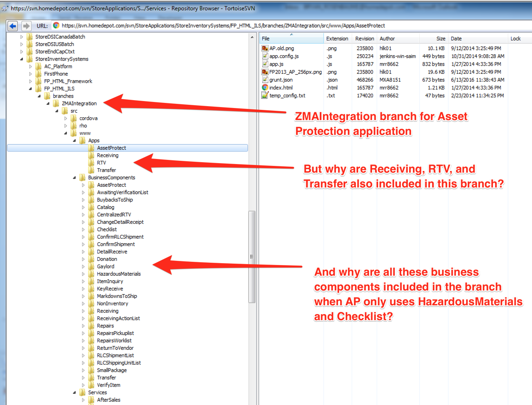Click the tree pane scroll-up arrow
Viewport: 532px width, 405px height.
(252, 37)
